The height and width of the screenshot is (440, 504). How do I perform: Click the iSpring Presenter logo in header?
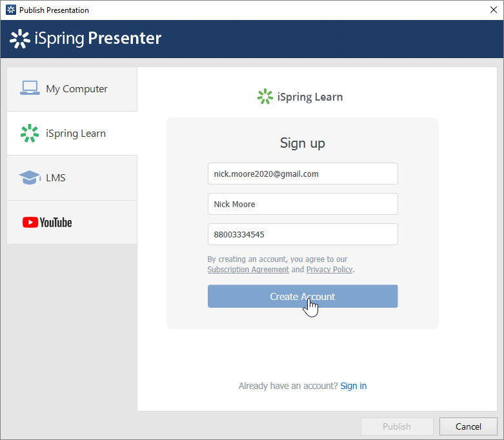tap(85, 39)
